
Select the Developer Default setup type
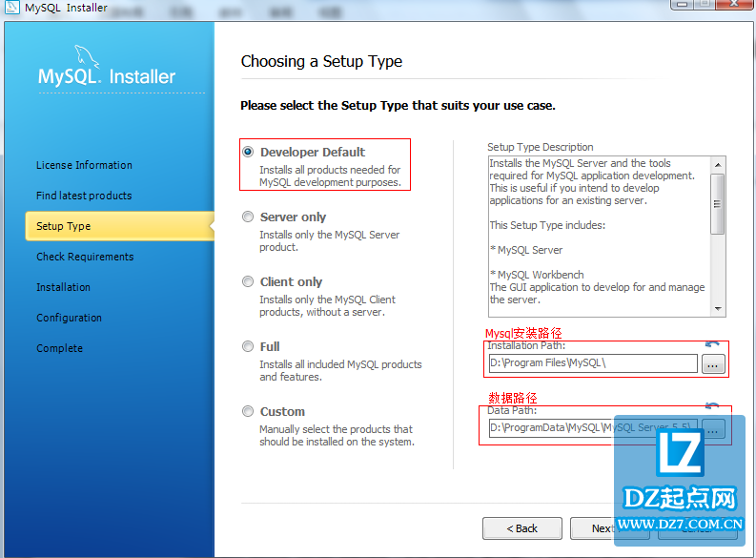pos(248,152)
